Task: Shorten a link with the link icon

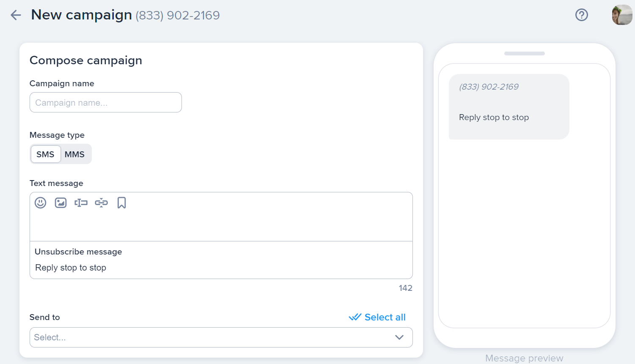Action: 102,203
